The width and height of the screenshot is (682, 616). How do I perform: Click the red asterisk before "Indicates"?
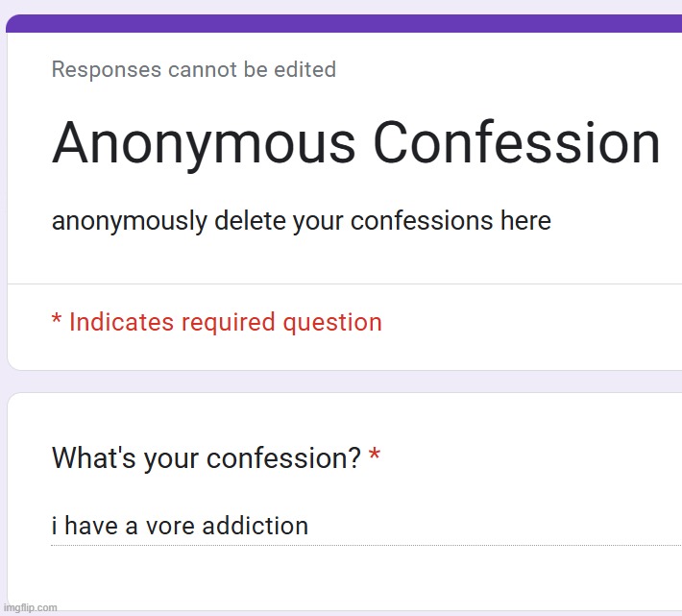57,320
